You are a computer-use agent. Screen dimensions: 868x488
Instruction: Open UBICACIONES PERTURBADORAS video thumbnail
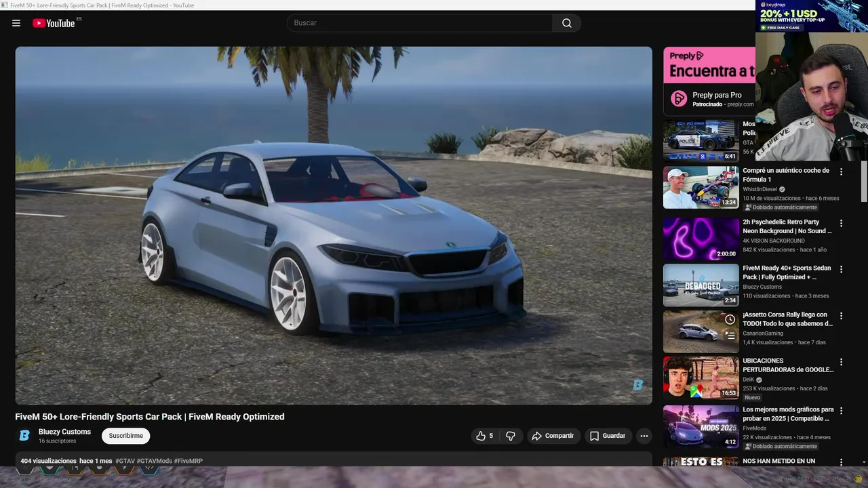[701, 378]
